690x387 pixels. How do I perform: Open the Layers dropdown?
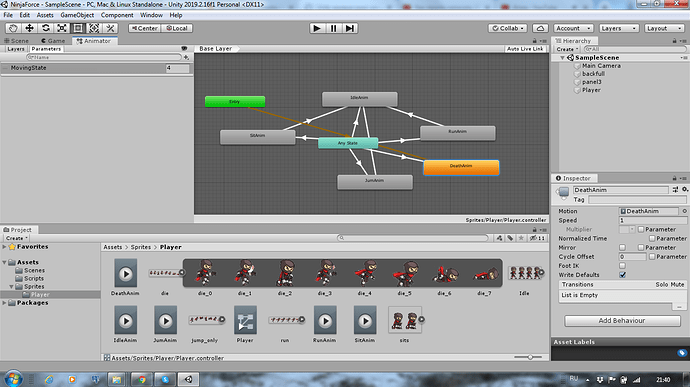(x=619, y=28)
